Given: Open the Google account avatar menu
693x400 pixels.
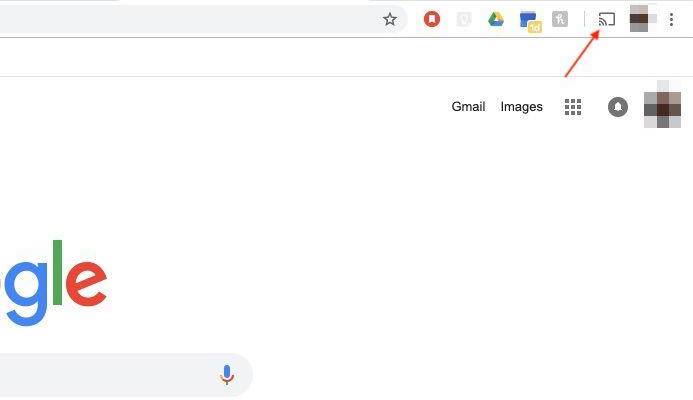Looking at the screenshot, I should [662, 105].
